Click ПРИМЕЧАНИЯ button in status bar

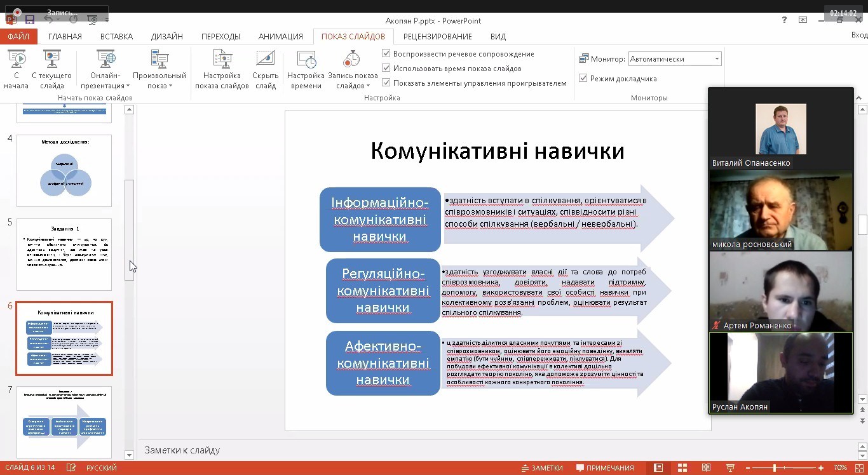pos(604,468)
